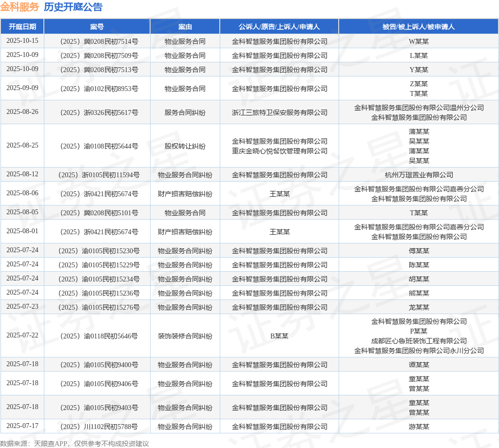
Task: Click defendant 熊某某
Action: 419,293
